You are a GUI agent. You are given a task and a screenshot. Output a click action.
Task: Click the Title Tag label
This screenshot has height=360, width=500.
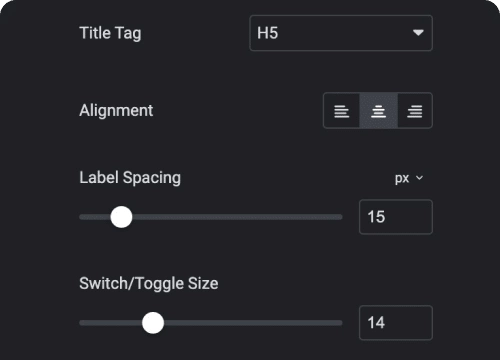(x=110, y=33)
